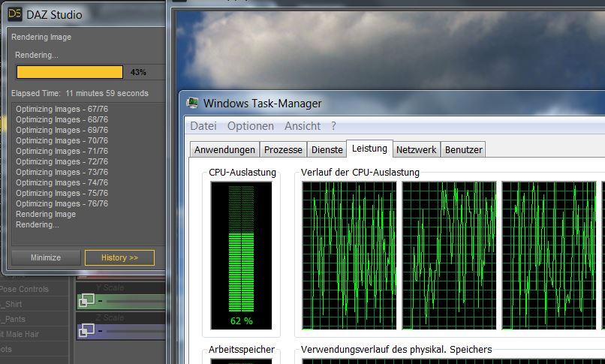This screenshot has width=605, height=364.
Task: Click Verwendungsverlauf des physikal. Speichers label
Action: pyautogui.click(x=396, y=349)
